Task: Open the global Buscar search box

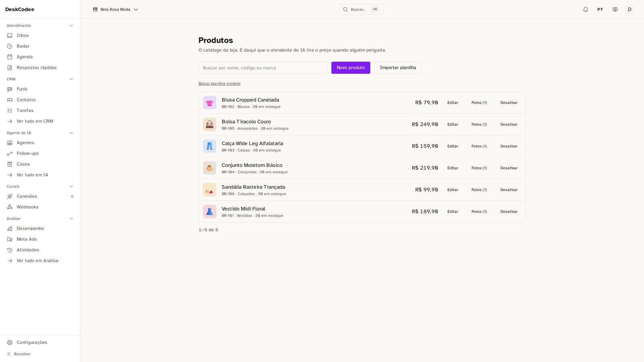Action: click(361, 9)
